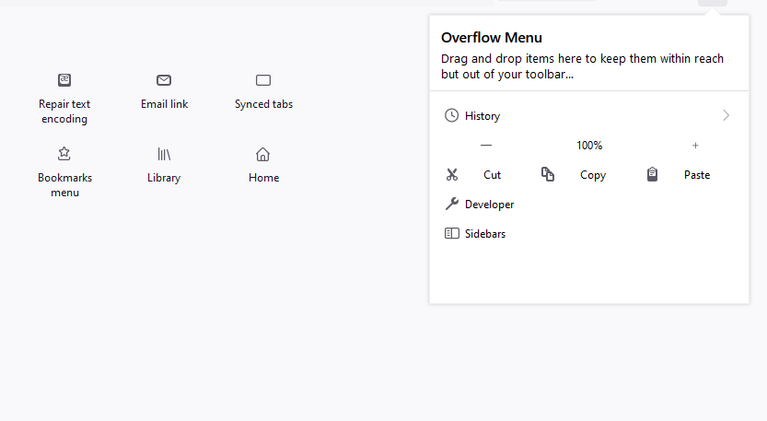This screenshot has height=421, width=767.
Task: Click the Copy pages icon
Action: [548, 174]
